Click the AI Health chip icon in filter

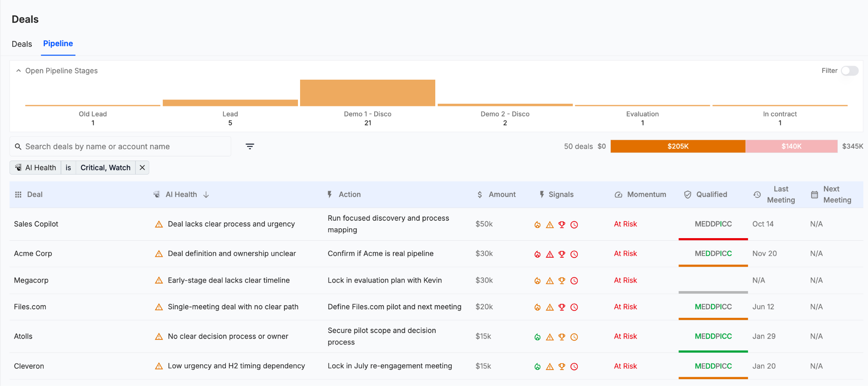(18, 167)
